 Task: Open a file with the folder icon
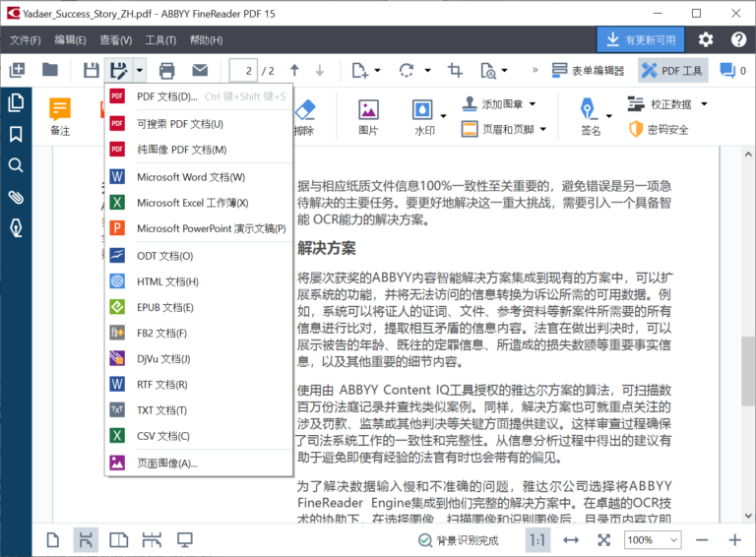click(49, 70)
